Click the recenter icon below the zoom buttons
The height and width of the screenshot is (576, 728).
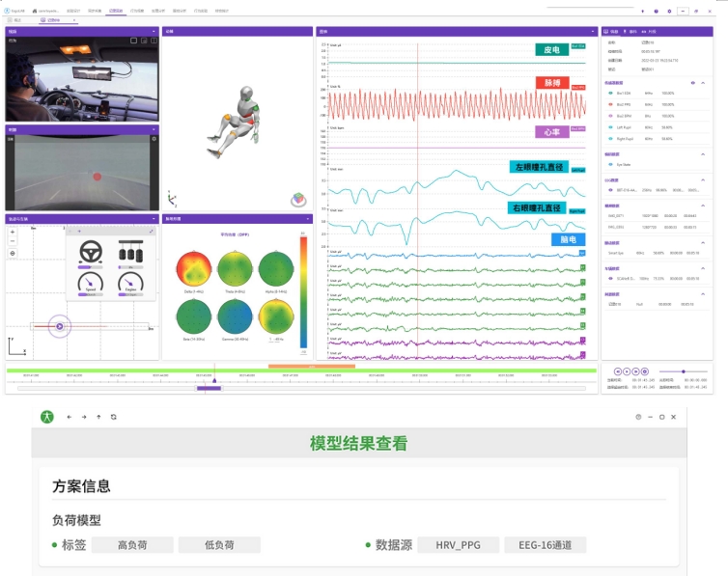(13, 253)
